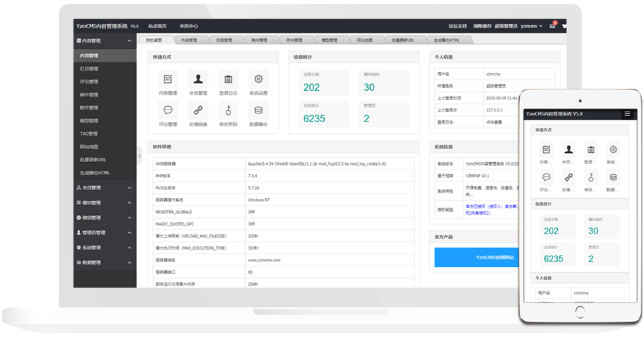The width and height of the screenshot is (644, 339).
Task: Open the 数据备份 database shortcut on the laptop screen
Action: pyautogui.click(x=258, y=110)
